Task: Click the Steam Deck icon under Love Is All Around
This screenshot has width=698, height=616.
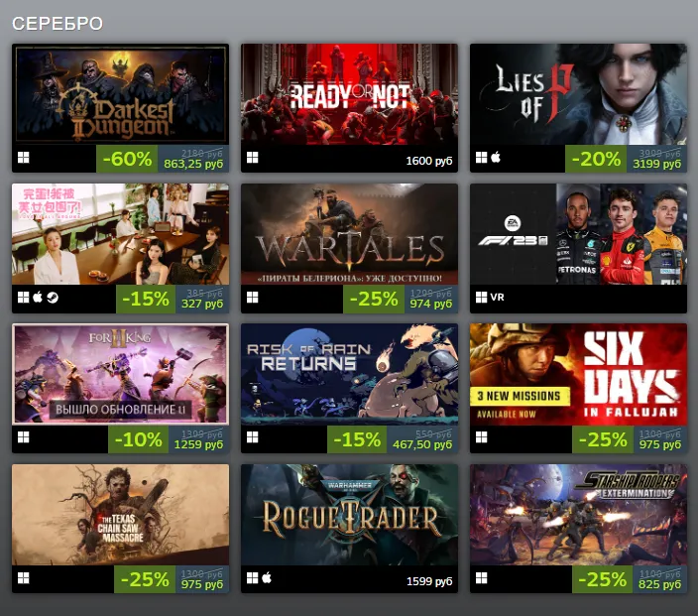Action: [53, 297]
